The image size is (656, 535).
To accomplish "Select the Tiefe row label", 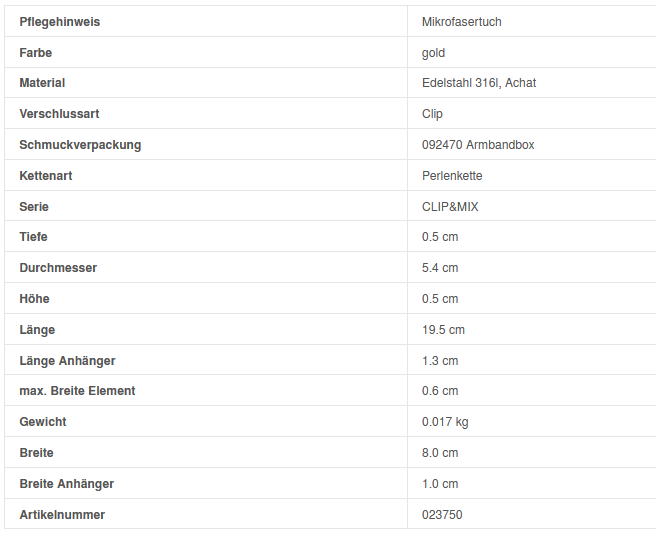I will pyautogui.click(x=34, y=237).
